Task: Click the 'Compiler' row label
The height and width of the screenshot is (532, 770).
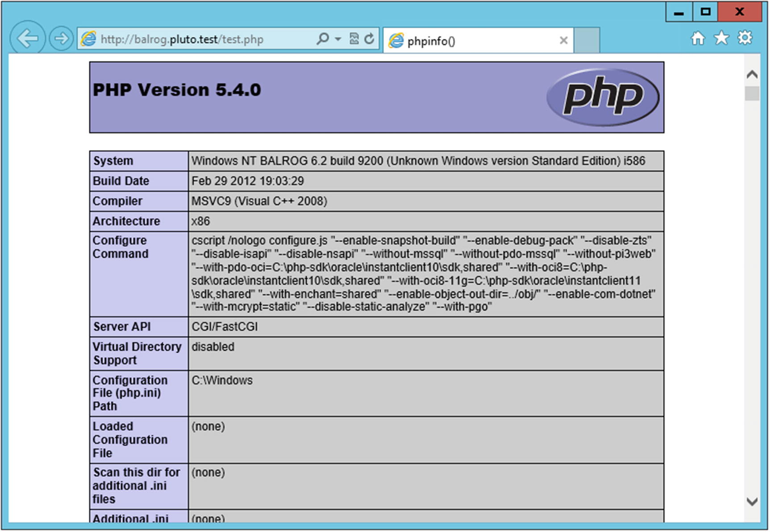Action: tap(117, 201)
